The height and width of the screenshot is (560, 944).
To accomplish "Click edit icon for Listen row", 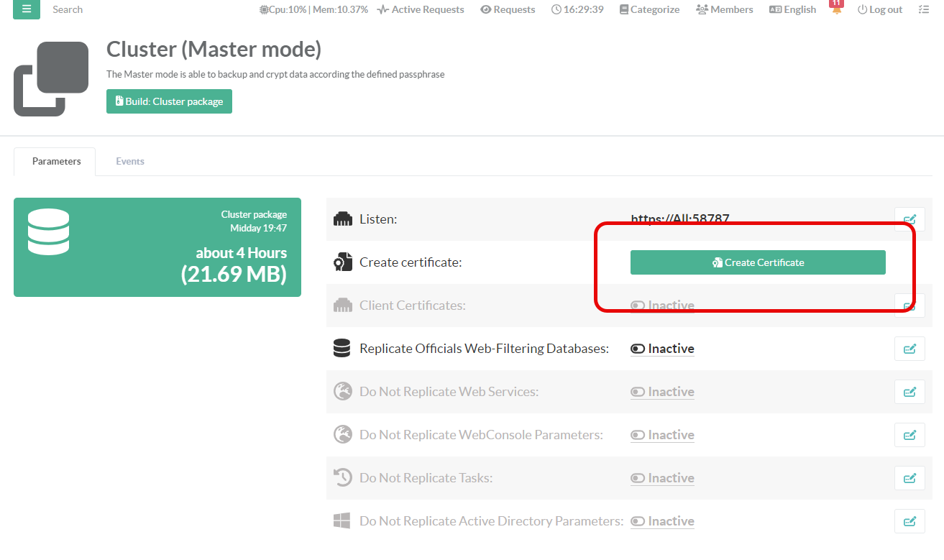I will click(x=909, y=219).
